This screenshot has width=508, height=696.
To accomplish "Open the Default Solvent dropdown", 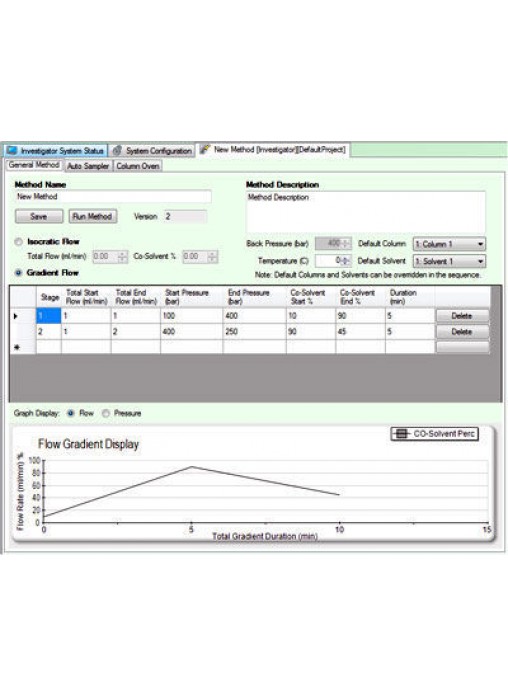I will 449,261.
